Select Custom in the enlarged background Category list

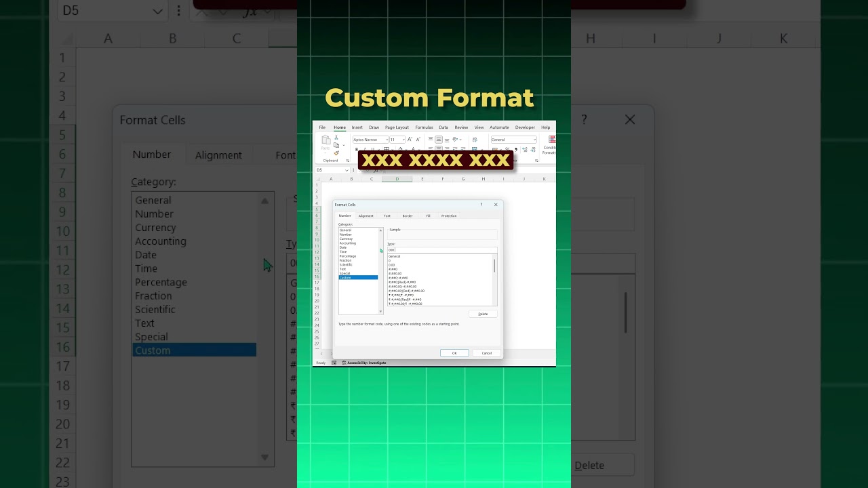point(194,350)
